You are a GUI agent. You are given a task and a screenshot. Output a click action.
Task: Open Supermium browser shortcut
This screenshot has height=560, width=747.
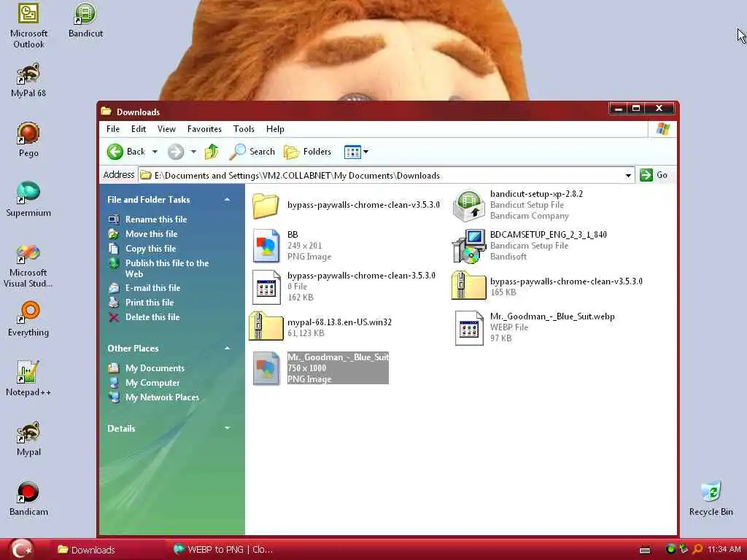[28, 200]
